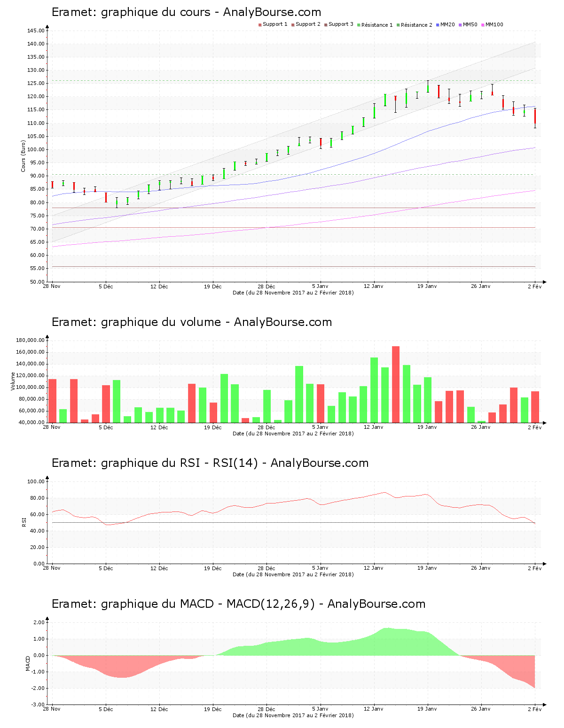Click '26 Janv' date on MACD chart axis
This screenshot has height=728, width=564.
[x=481, y=709]
